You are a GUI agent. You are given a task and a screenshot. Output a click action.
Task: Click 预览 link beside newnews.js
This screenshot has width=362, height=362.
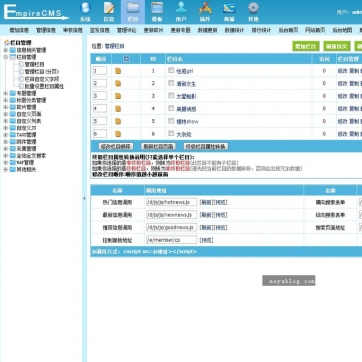click(x=220, y=215)
